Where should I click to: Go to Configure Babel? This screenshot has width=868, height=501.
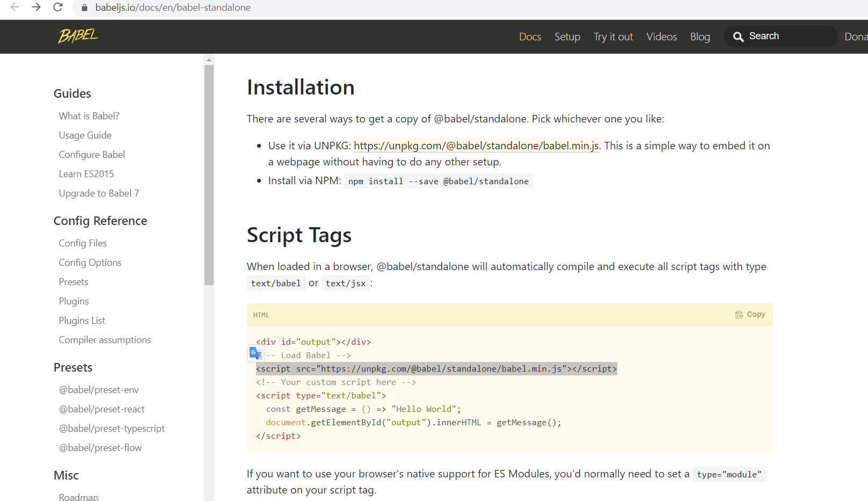[92, 155]
